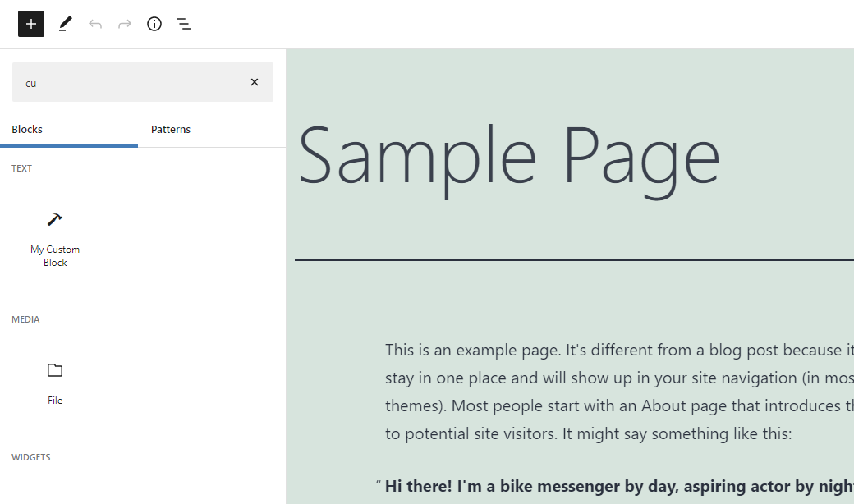This screenshot has height=504, width=854.
Task: Toggle the block inserter plus button
Action: point(31,24)
